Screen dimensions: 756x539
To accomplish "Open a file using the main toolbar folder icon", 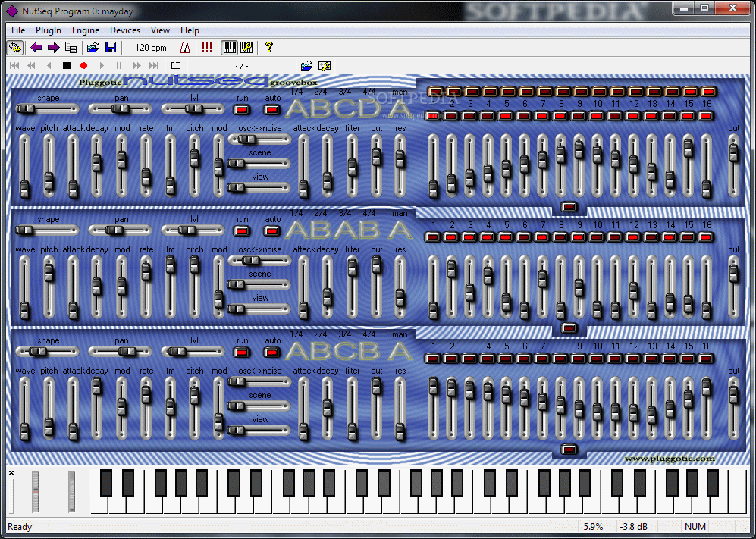I will [93, 47].
